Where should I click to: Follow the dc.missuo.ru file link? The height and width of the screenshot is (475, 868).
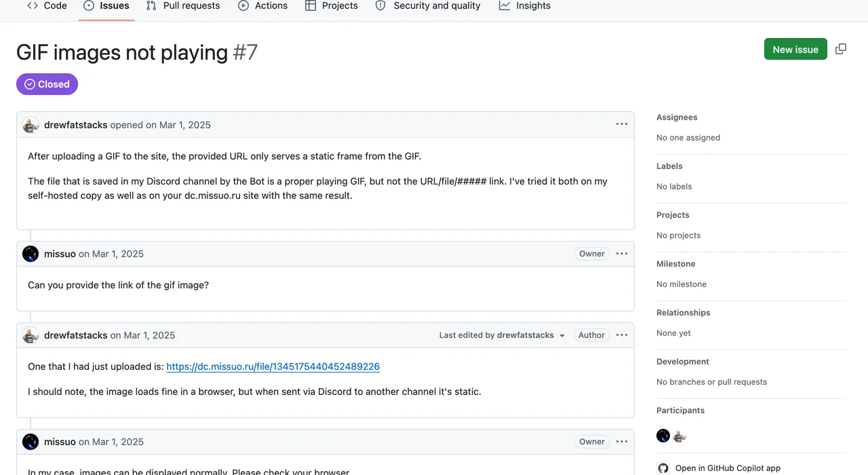(273, 366)
